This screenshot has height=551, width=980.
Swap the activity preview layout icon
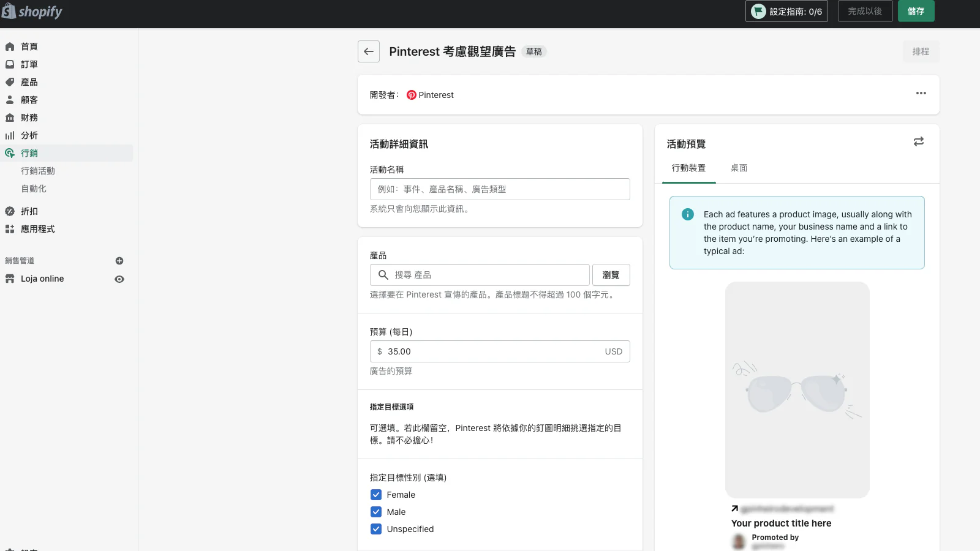[x=919, y=141]
